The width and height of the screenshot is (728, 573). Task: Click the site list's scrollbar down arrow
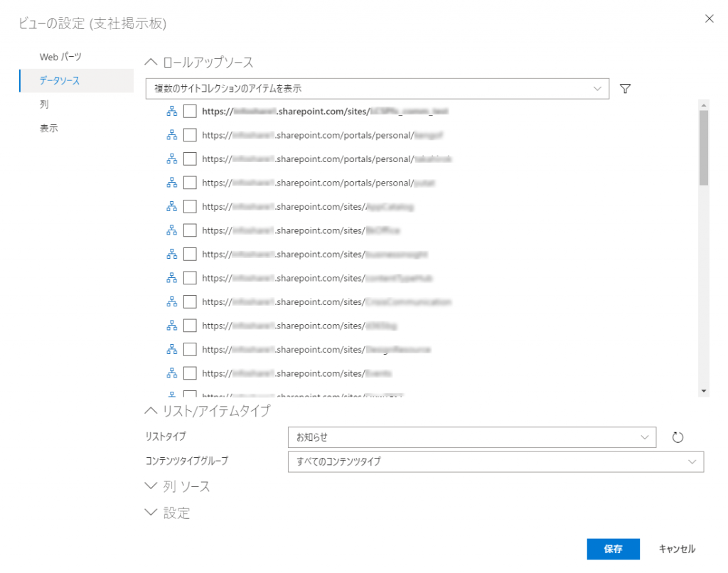click(x=704, y=390)
